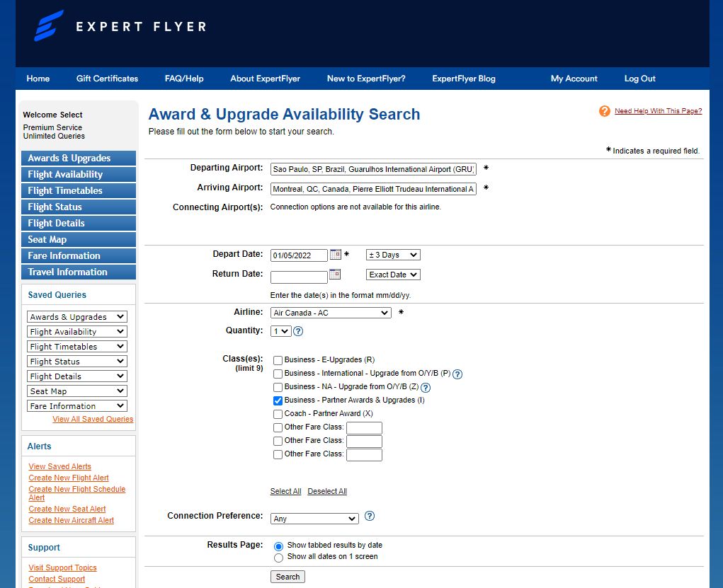The image size is (723, 588).
Task: Open Travel Information sidebar section
Action: 79,272
